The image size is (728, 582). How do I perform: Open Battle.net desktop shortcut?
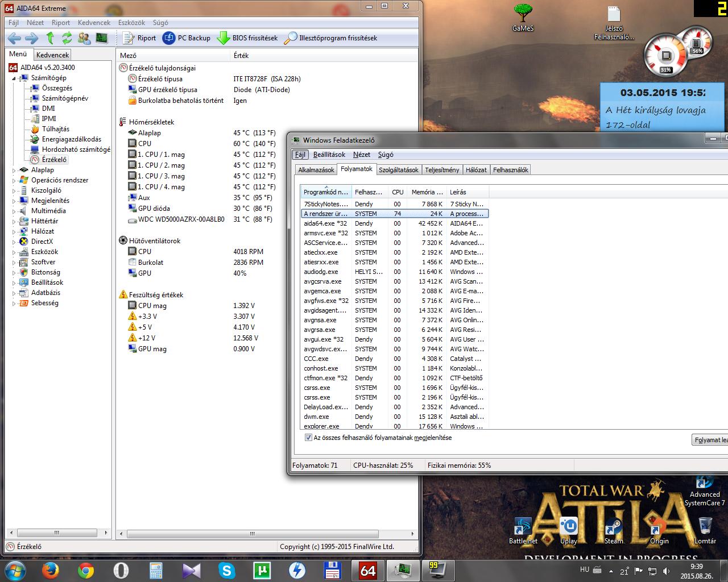tap(523, 531)
